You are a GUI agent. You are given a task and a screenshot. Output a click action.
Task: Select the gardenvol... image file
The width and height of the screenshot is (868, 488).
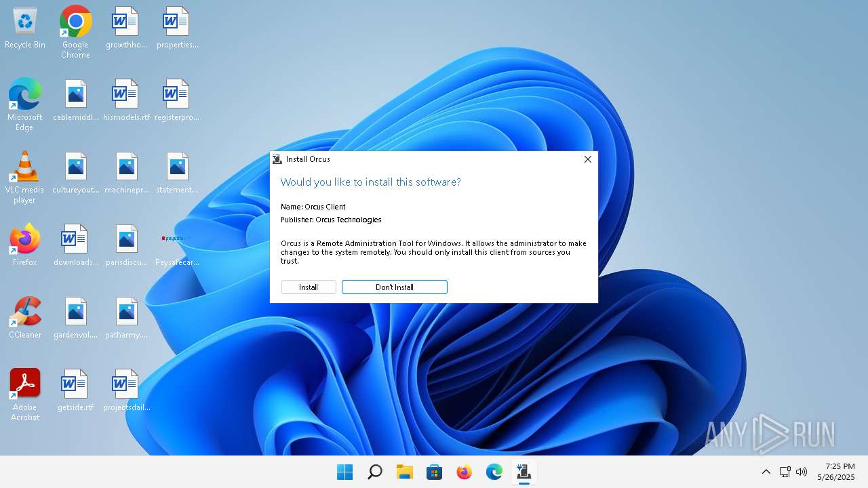pos(76,319)
